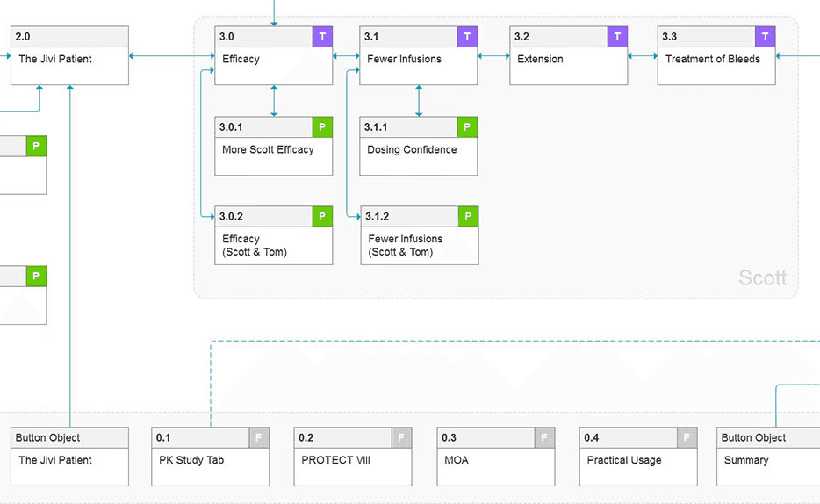Select the Dosing Confidence node
Image resolution: width=820 pixels, height=504 pixels.
[x=419, y=146]
